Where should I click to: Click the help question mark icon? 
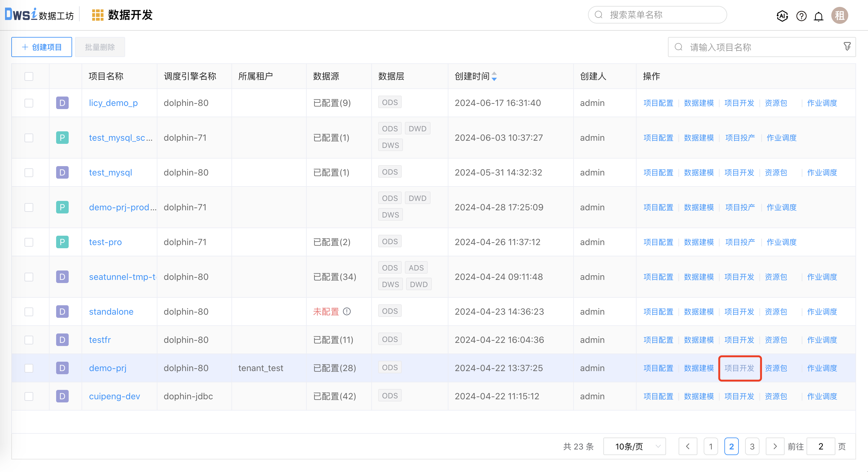tap(801, 15)
